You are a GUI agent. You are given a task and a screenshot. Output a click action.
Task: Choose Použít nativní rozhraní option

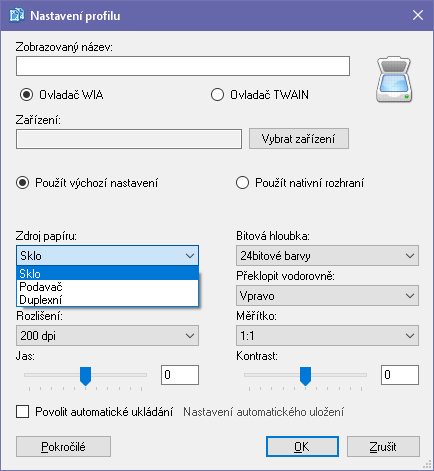coord(242,183)
